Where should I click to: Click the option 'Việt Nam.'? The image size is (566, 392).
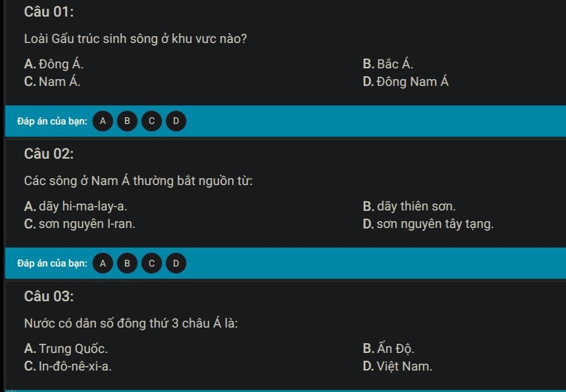pos(404,367)
